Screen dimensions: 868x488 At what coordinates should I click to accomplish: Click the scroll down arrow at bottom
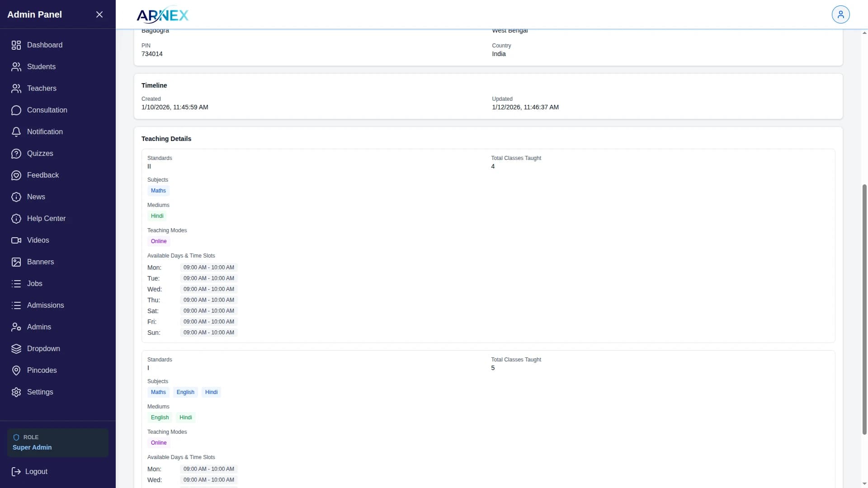click(864, 484)
